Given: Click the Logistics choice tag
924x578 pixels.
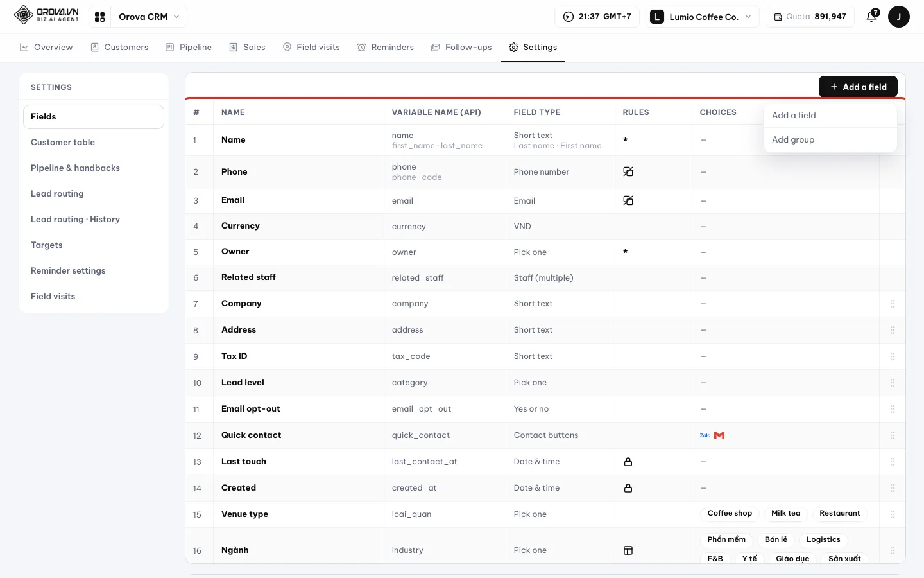Looking at the screenshot, I should (823, 540).
